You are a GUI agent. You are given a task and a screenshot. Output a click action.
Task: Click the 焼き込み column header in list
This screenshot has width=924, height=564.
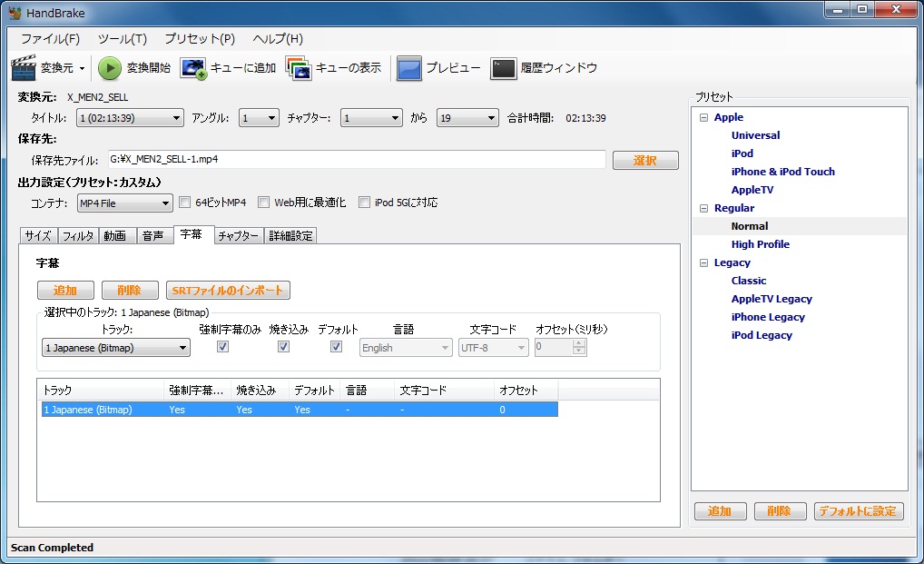click(260, 391)
